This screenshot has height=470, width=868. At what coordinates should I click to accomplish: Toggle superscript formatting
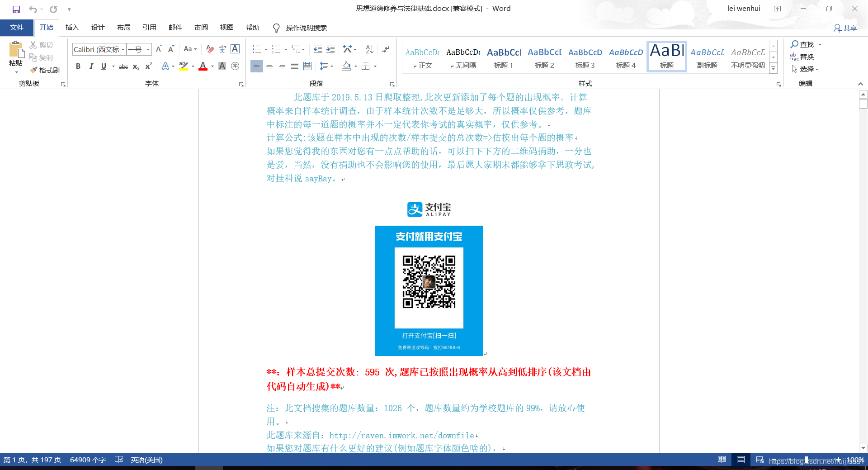pyautogui.click(x=148, y=66)
